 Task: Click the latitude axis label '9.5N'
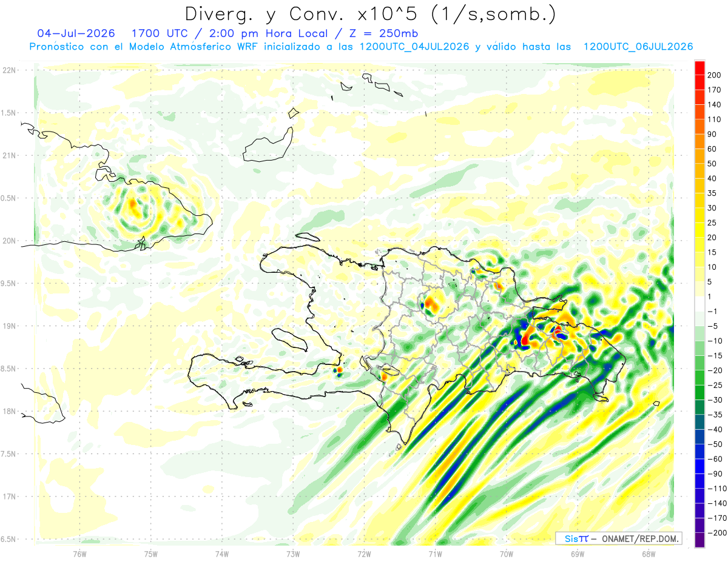point(8,284)
